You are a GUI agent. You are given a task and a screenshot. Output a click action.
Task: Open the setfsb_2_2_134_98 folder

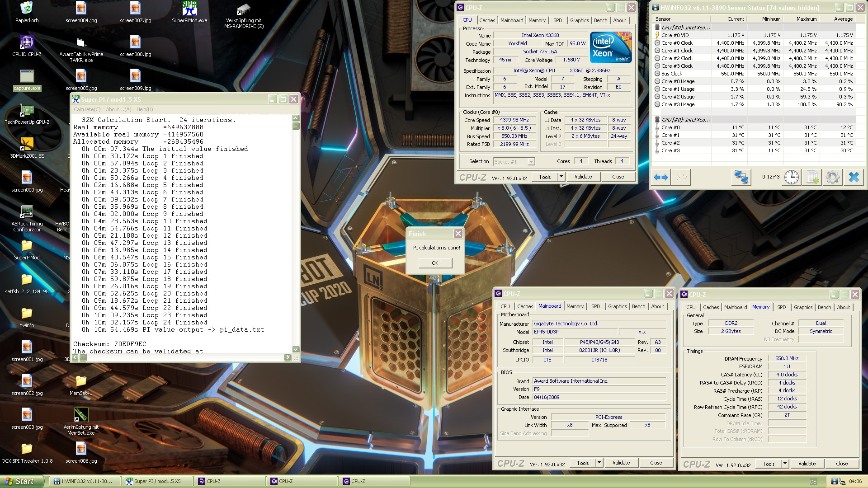27,279
